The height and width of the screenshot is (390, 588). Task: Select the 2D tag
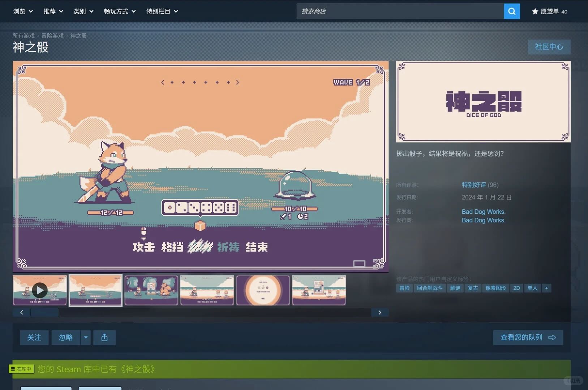(516, 288)
